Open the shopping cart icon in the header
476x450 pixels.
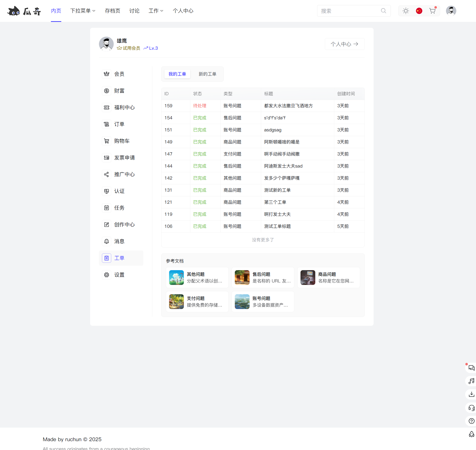432,11
